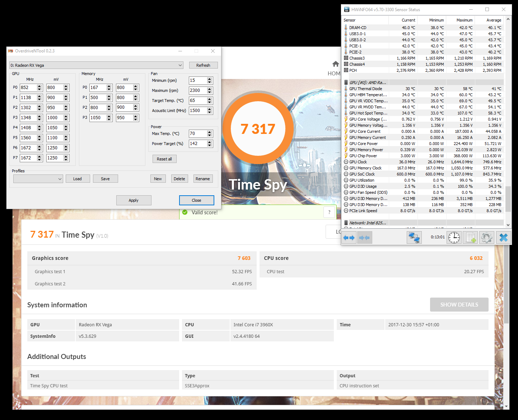Image resolution: width=518 pixels, height=420 pixels.
Task: Click the question mark button near Valid score
Action: (x=329, y=212)
